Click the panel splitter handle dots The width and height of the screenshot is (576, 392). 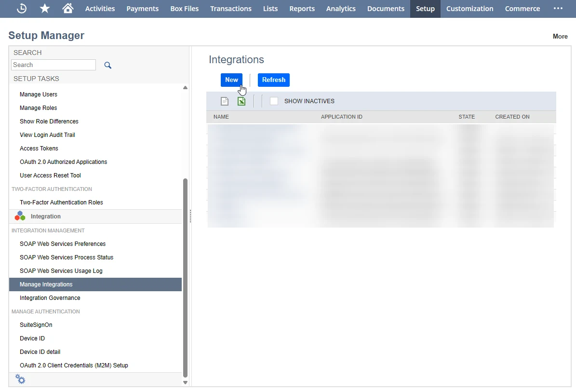tap(190, 216)
